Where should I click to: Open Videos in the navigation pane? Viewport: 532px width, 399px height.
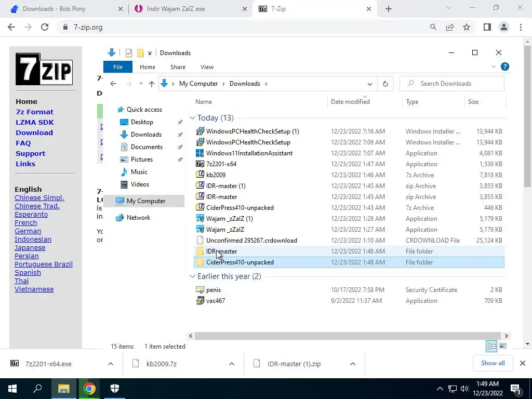tap(139, 184)
